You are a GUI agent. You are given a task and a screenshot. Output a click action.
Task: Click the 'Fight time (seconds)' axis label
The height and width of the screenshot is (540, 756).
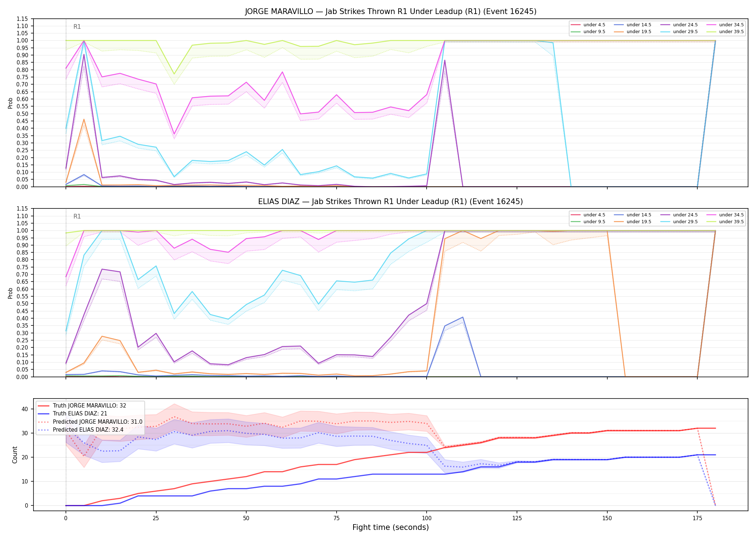[391, 527]
